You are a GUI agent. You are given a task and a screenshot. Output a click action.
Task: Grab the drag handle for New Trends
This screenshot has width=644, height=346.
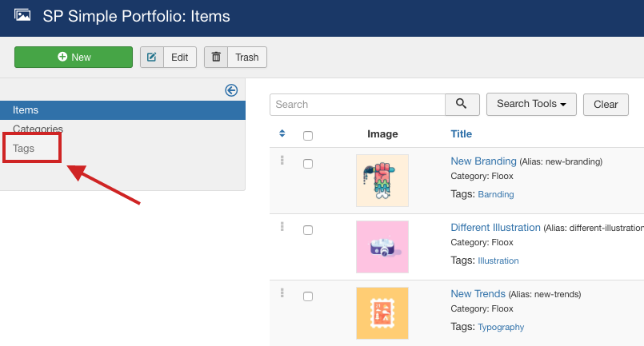click(282, 292)
